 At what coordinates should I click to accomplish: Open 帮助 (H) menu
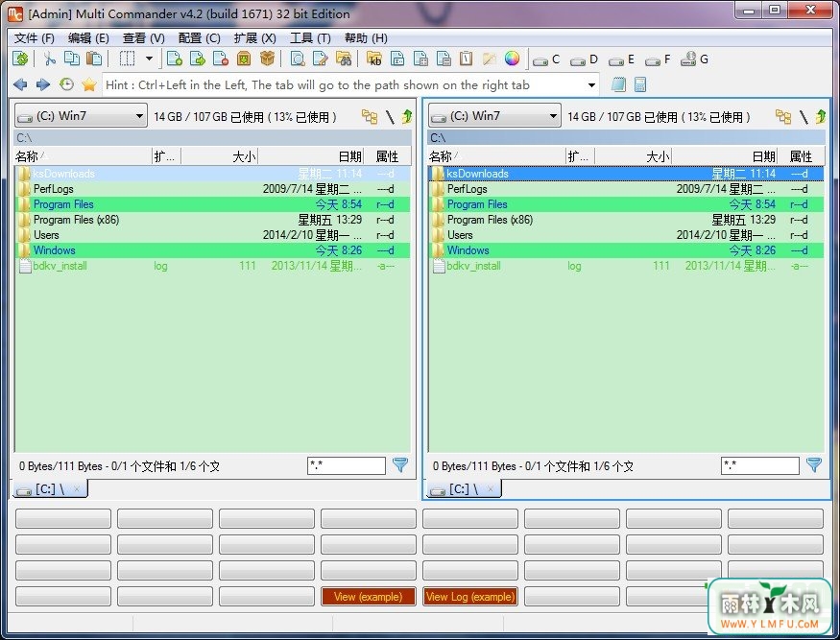click(366, 38)
